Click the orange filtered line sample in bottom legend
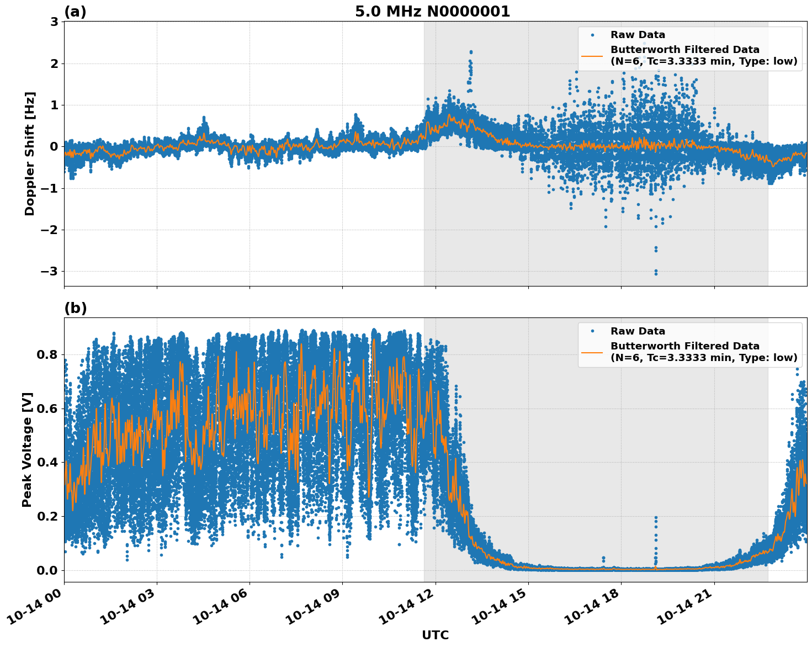The height and width of the screenshot is (647, 812). 592,352
